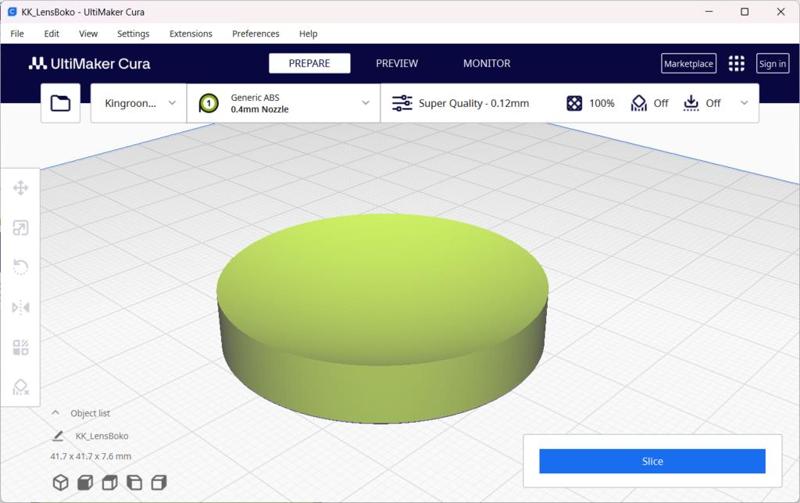Click the UltiMaker Cura logo
Viewport: 800px width, 503px height.
(89, 63)
